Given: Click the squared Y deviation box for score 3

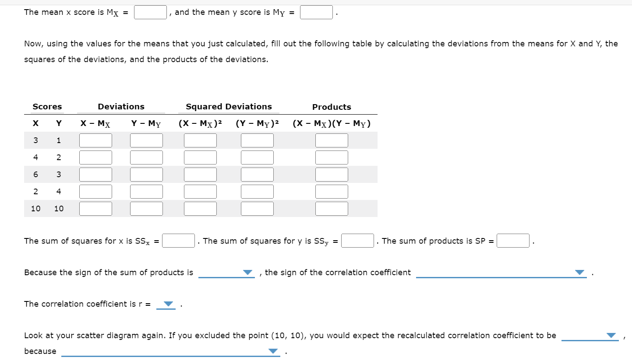Looking at the screenshot, I should tap(257, 174).
